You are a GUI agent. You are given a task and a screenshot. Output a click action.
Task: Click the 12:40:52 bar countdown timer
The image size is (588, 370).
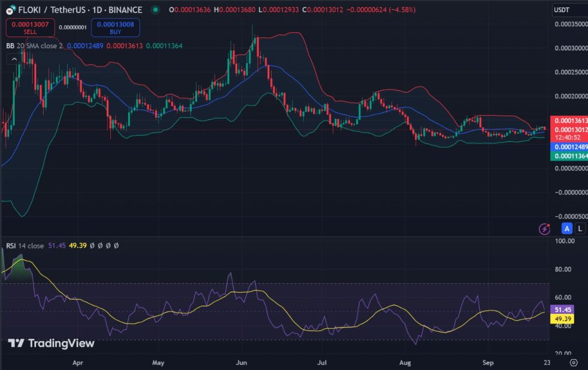[569, 138]
